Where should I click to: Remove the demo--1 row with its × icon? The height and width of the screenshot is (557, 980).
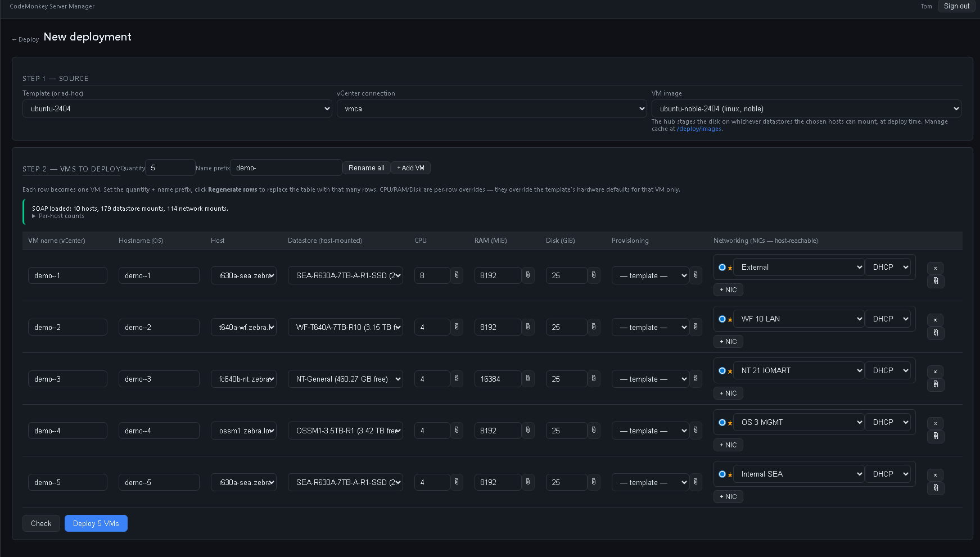coord(936,269)
